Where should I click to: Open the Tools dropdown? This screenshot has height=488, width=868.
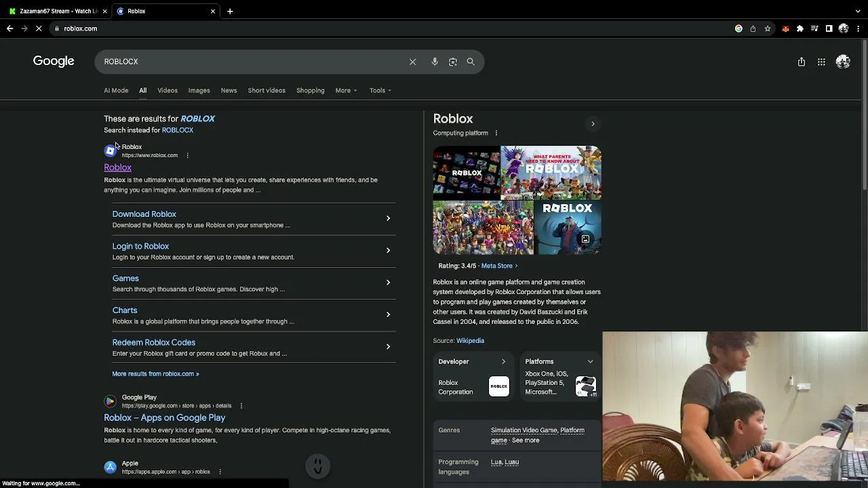380,90
